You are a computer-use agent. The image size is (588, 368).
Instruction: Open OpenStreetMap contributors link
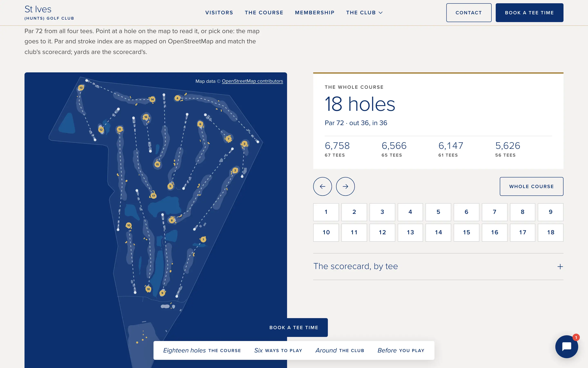[252, 81]
